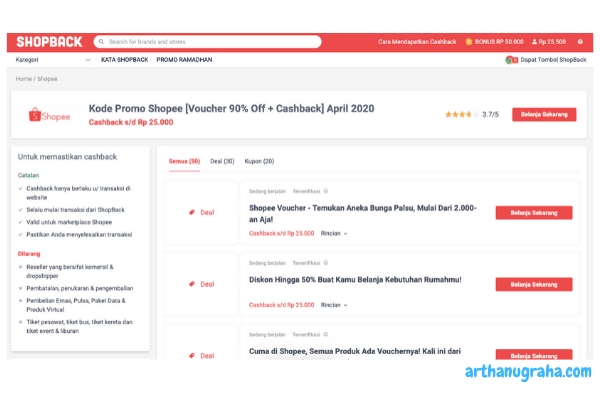Click the user account icon
The height and width of the screenshot is (400, 600).
point(533,42)
